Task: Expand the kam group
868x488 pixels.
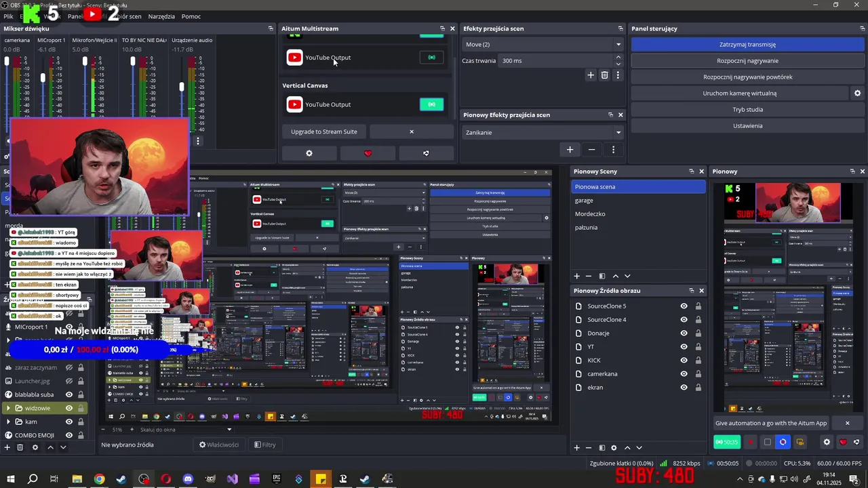Action: pos(9,422)
